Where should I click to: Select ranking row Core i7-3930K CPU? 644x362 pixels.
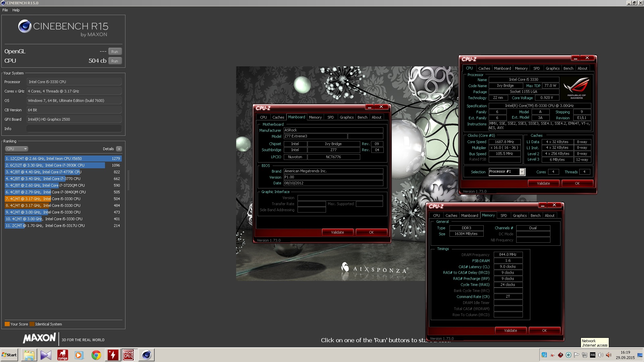[63, 165]
